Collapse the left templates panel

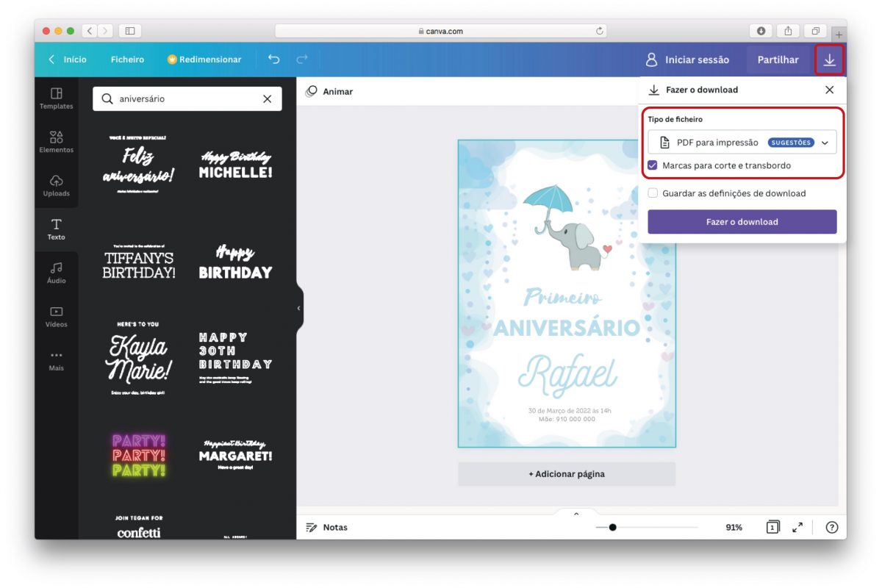(299, 309)
